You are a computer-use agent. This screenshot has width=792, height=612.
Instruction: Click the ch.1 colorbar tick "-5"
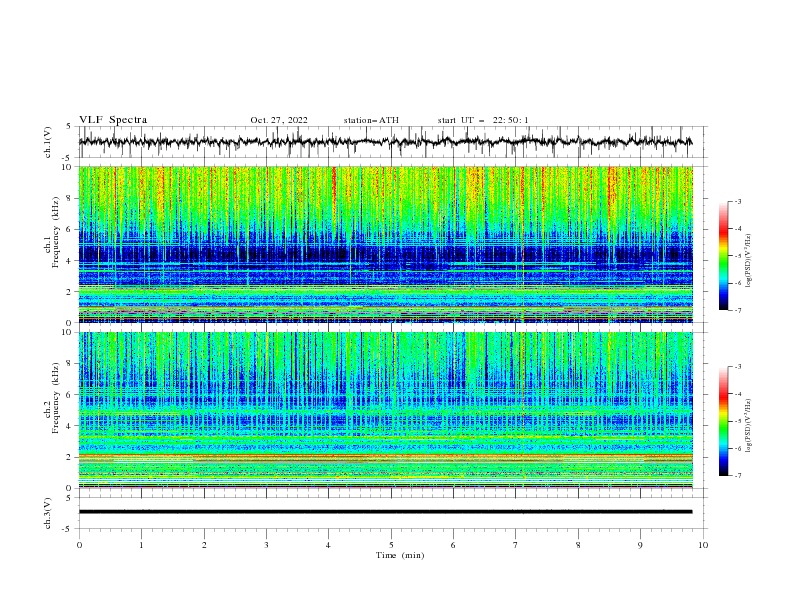click(x=737, y=256)
